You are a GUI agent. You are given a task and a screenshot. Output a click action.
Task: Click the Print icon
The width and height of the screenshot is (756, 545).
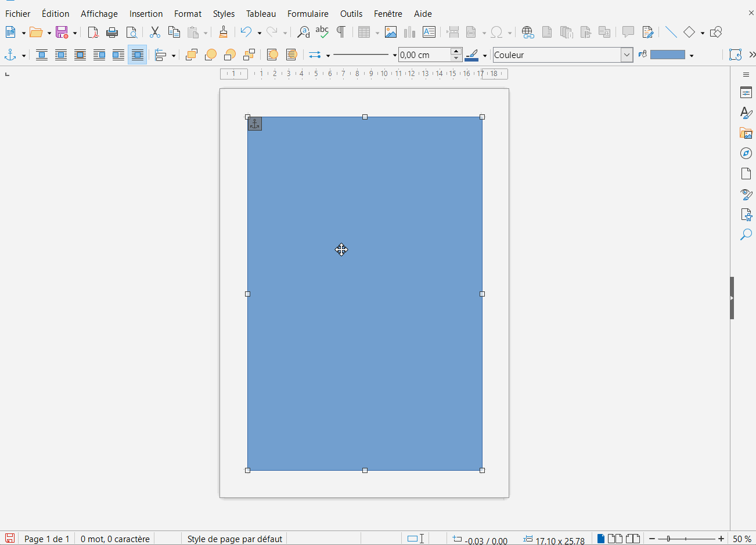click(x=113, y=33)
